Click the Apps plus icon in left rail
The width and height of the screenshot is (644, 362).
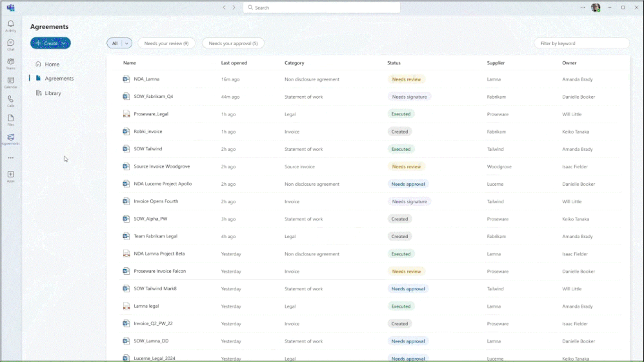(10, 175)
